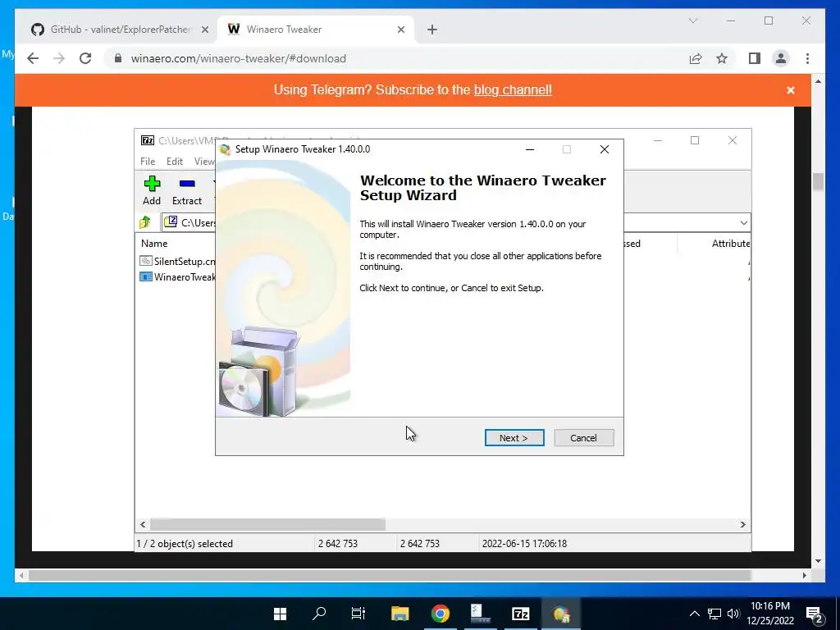Cancel the Winaero Tweaker setup wizard
This screenshot has height=630, width=840.
583,438
